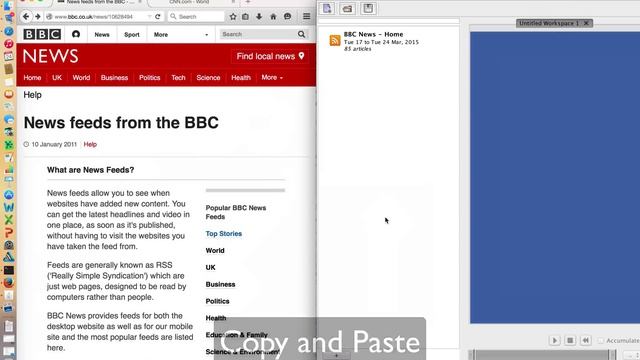Screen dimensions: 640x360
Task: Open the World feed link in feeds list
Action: [215, 251]
